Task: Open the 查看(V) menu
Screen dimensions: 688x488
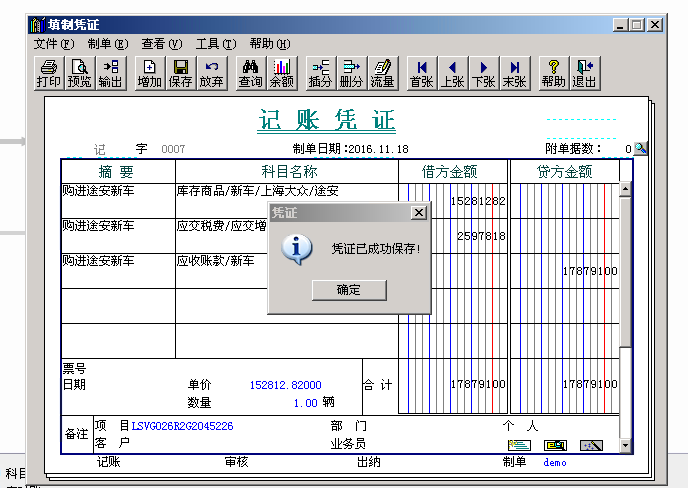Action: (161, 44)
